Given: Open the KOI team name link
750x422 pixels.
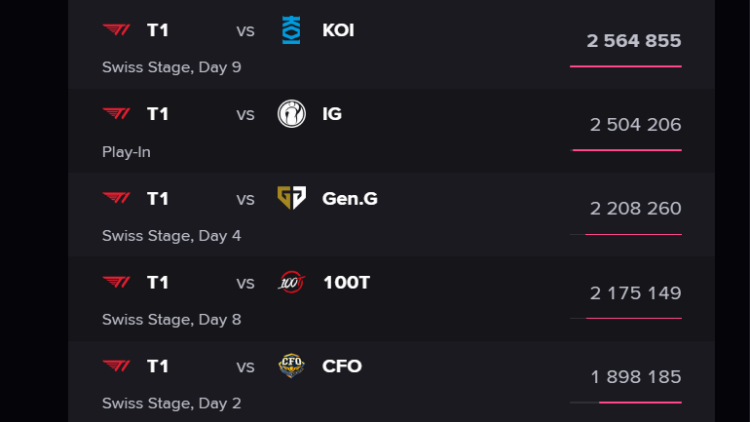Looking at the screenshot, I should 338,30.
